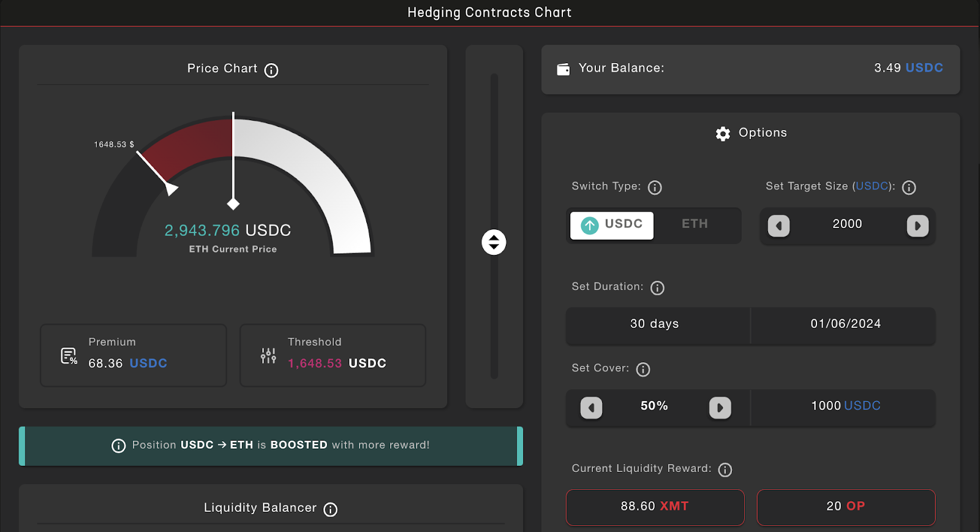Click the 01/06/2024 date field
This screenshot has width=980, height=532.
843,325
